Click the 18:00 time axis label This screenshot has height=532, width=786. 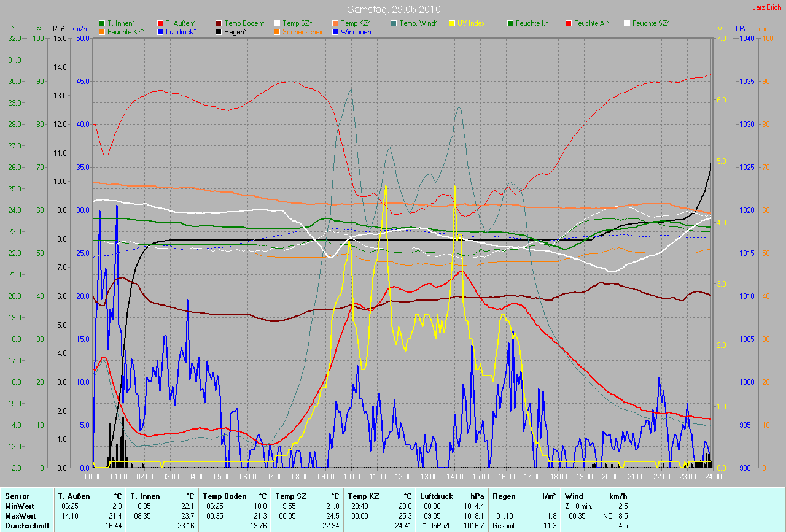click(558, 476)
